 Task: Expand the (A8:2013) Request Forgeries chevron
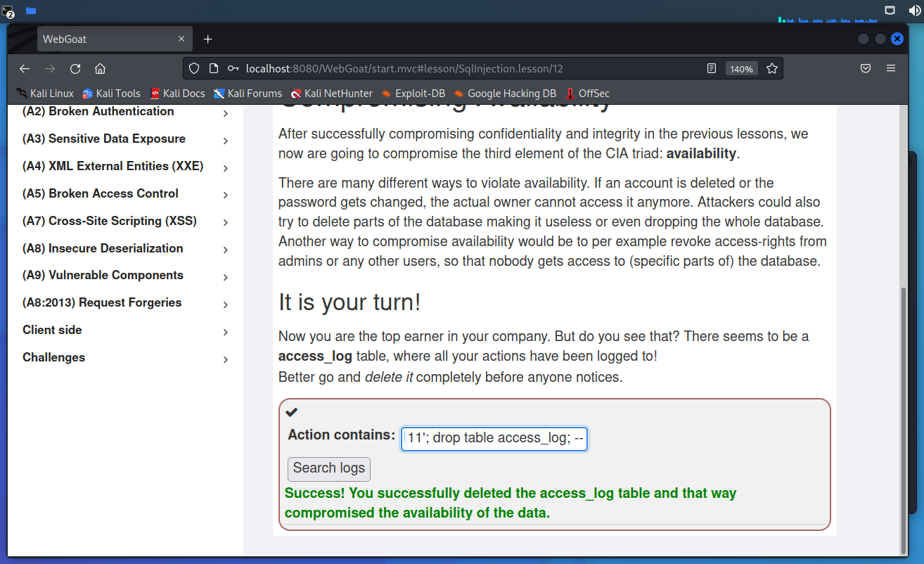tap(226, 305)
